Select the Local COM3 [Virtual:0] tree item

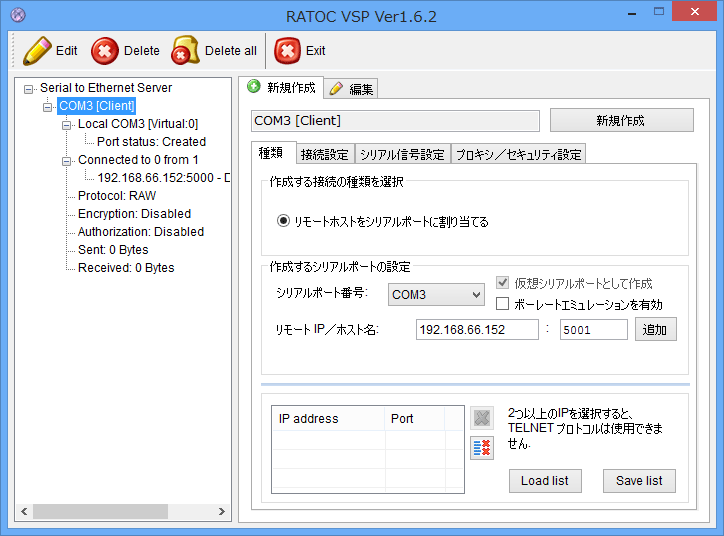[x=138, y=124]
